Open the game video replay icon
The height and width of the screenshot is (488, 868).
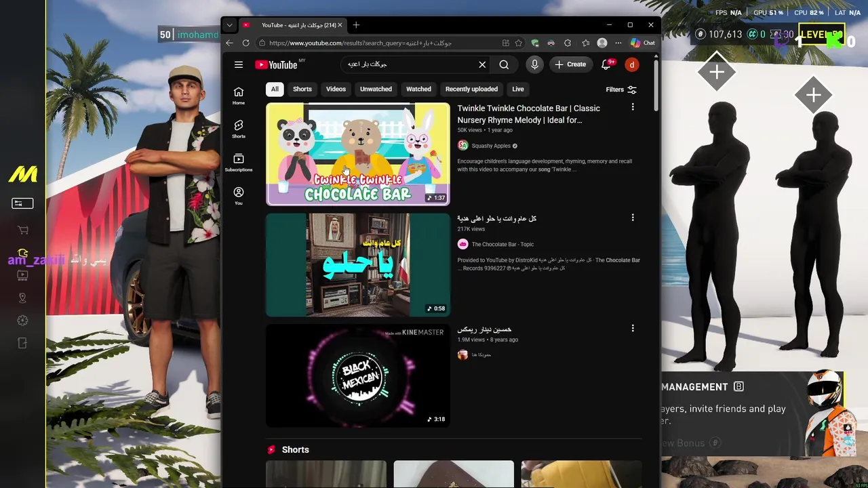tap(22, 276)
